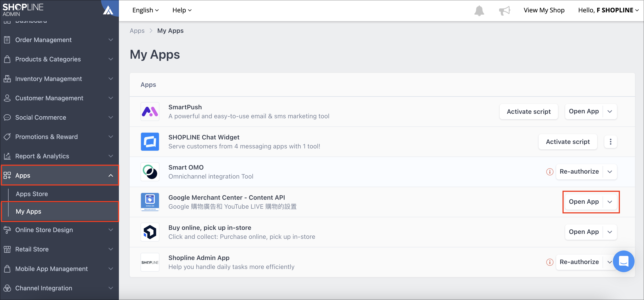Click the SHOPLINE Admin logo
The height and width of the screenshot is (300, 644).
pyautogui.click(x=23, y=9)
